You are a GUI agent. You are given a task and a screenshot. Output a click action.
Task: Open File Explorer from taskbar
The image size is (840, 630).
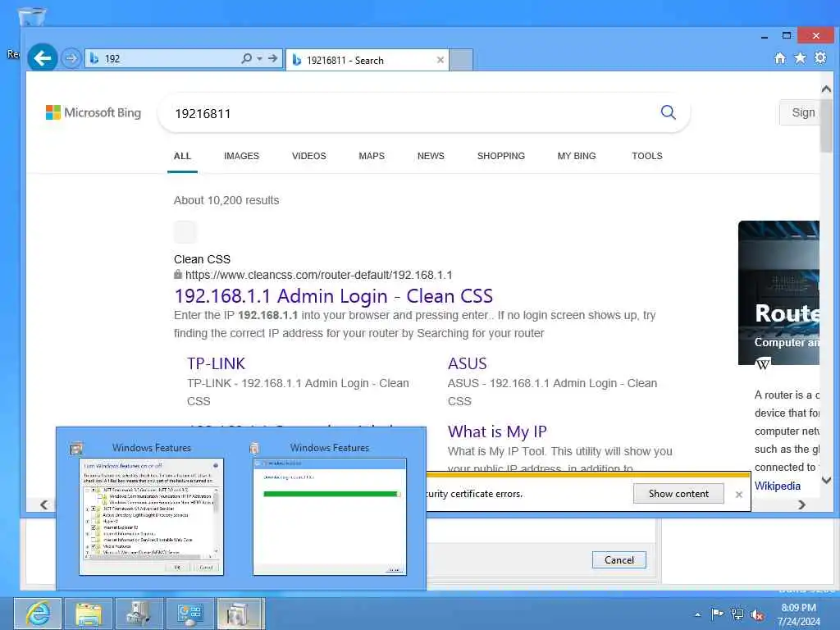[x=89, y=614]
